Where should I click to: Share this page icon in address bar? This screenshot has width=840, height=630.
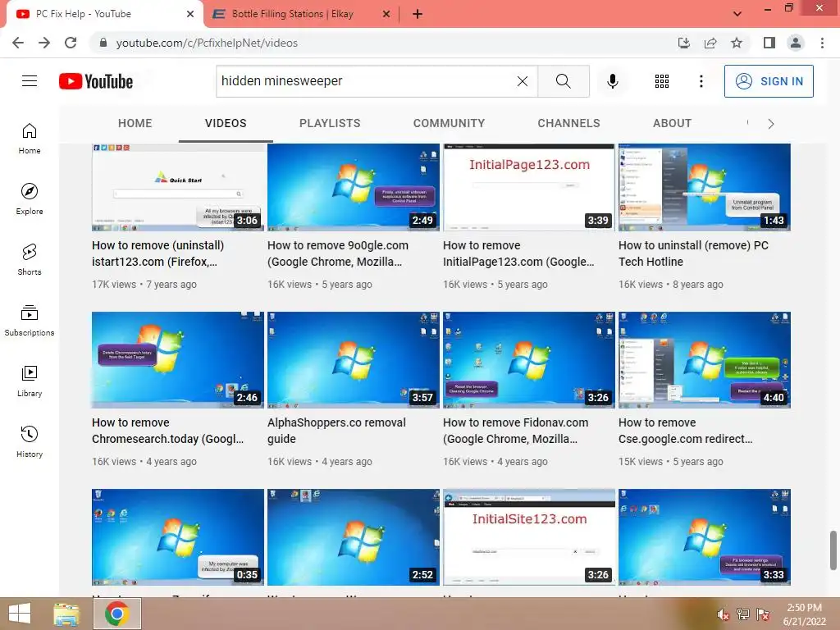[x=710, y=43]
